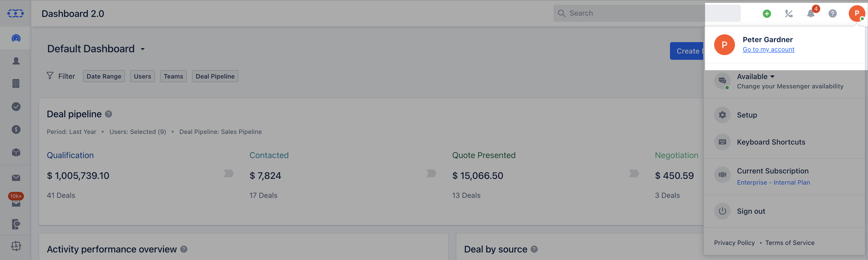Open the dashboard gauge sidebar icon
The image size is (868, 260).
click(16, 38)
